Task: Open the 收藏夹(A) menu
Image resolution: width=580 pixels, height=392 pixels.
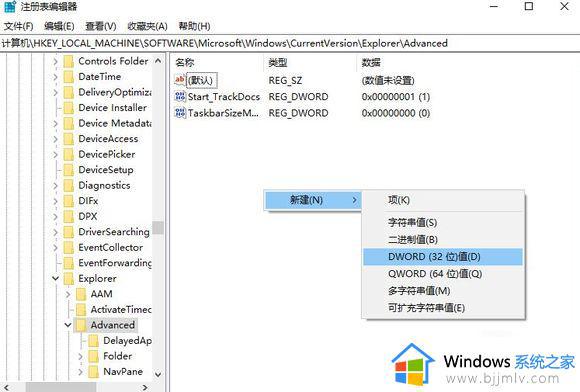Action: tap(147, 26)
